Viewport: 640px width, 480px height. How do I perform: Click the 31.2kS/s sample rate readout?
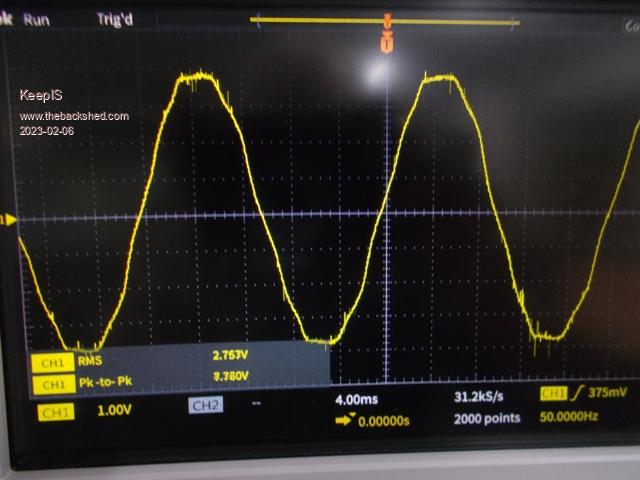point(481,397)
